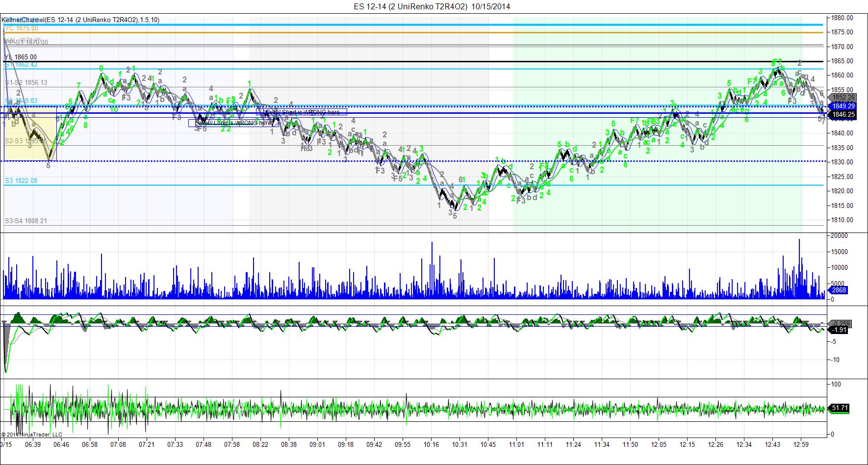Click the 12:05 time axis label
Screen dimensions: 868x465
pos(659,445)
